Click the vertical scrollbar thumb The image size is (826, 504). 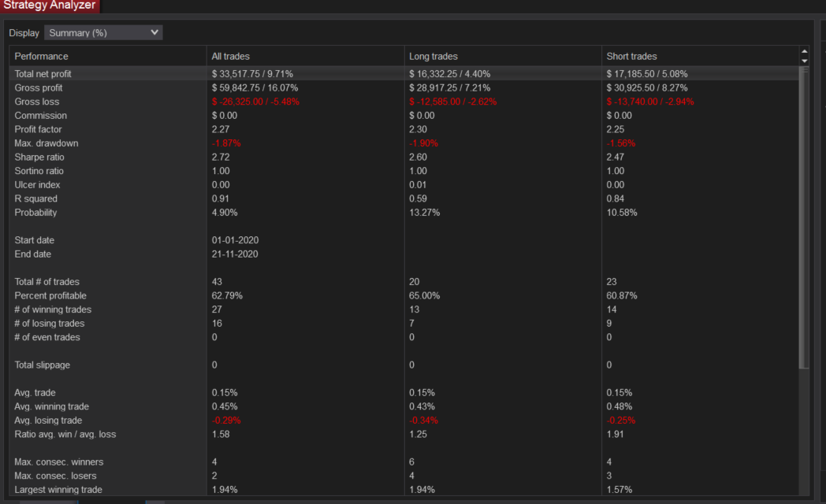804,217
